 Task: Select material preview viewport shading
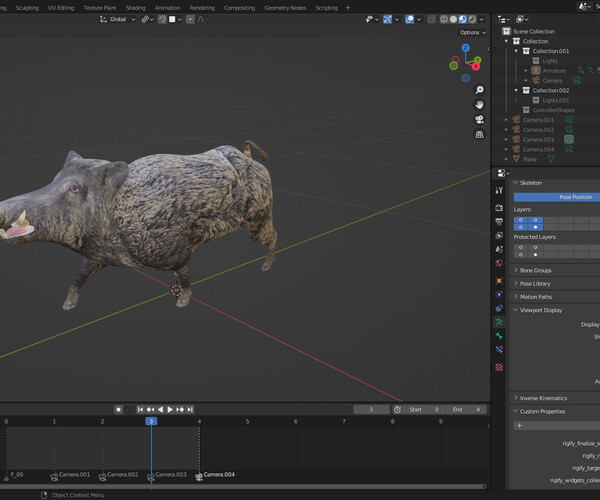(x=463, y=19)
